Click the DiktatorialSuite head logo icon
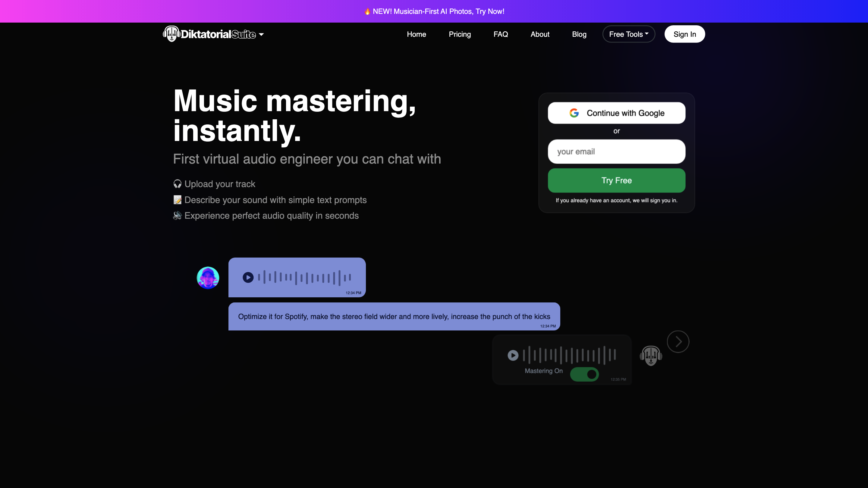 click(171, 34)
